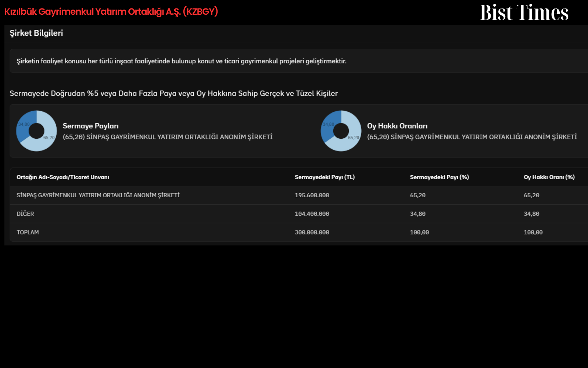The width and height of the screenshot is (588, 368).
Task: Select the SİNPAŞ row name in table
Action: pos(98,195)
